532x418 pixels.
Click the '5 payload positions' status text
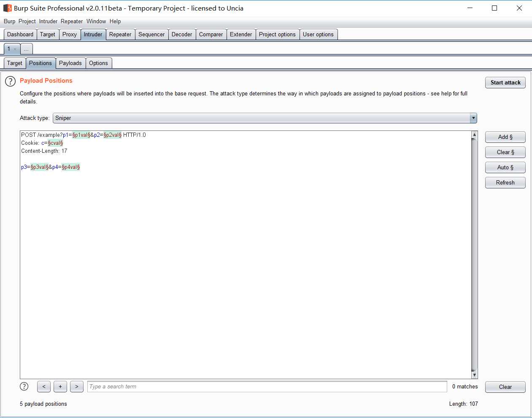(43, 404)
